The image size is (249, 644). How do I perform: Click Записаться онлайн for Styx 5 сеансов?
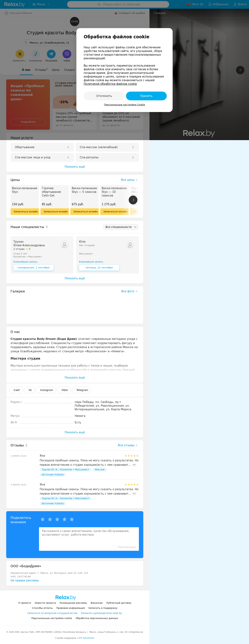[x=85, y=211]
